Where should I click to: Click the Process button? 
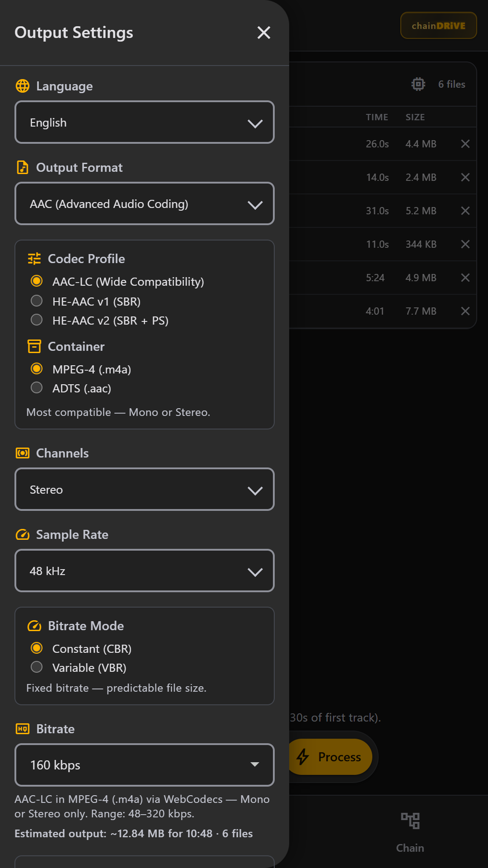331,757
